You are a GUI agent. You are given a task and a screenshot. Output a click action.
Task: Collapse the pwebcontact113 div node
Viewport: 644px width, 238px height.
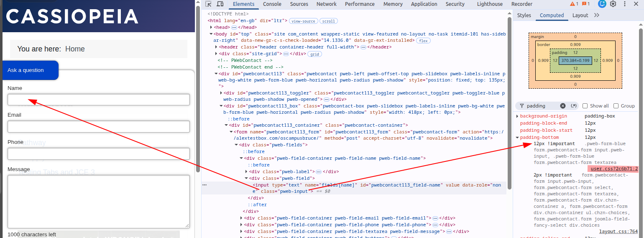tap(216, 74)
